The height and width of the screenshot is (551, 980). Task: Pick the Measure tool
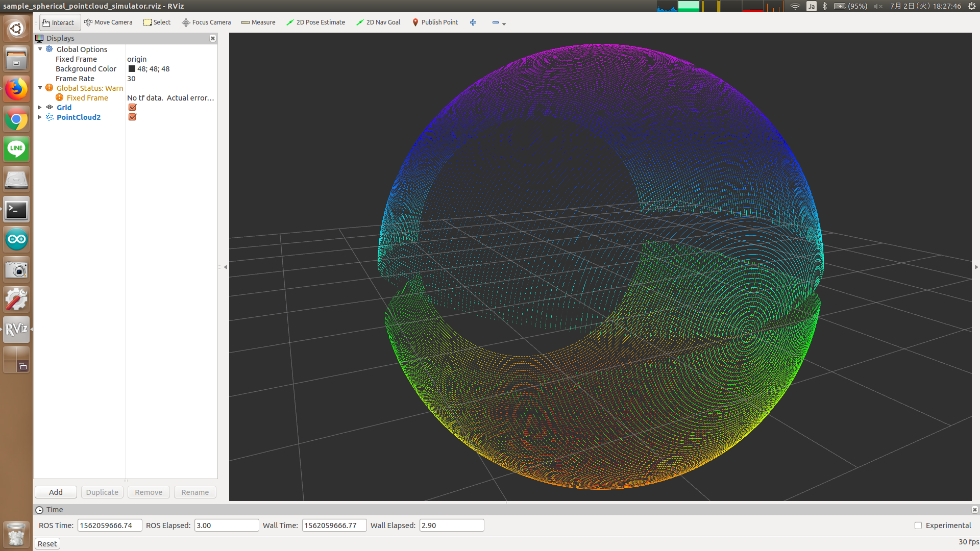pos(258,22)
